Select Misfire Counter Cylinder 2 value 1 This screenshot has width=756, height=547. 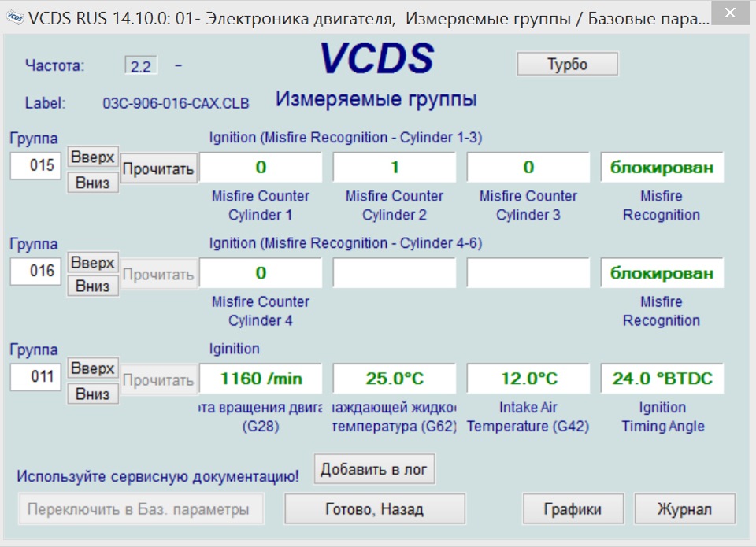point(395,167)
